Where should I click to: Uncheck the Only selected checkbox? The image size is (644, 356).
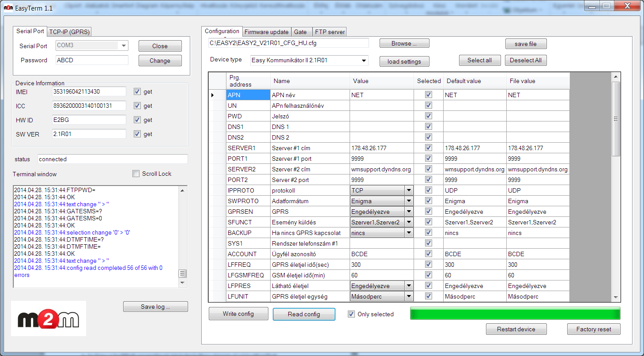point(351,314)
